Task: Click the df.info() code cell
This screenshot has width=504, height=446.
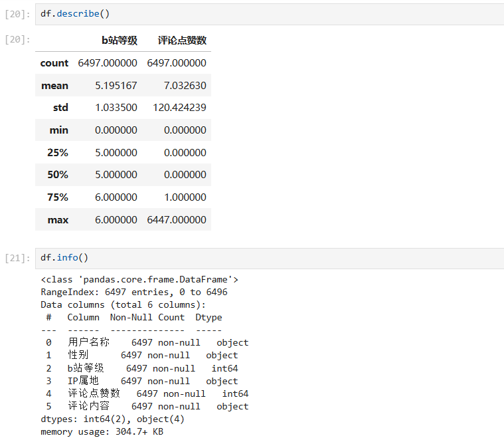Action: tap(266, 258)
